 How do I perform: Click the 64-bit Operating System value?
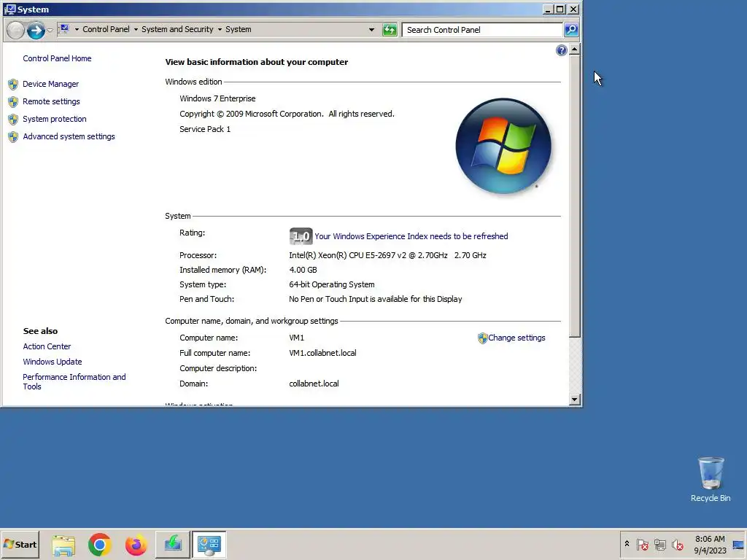click(332, 284)
